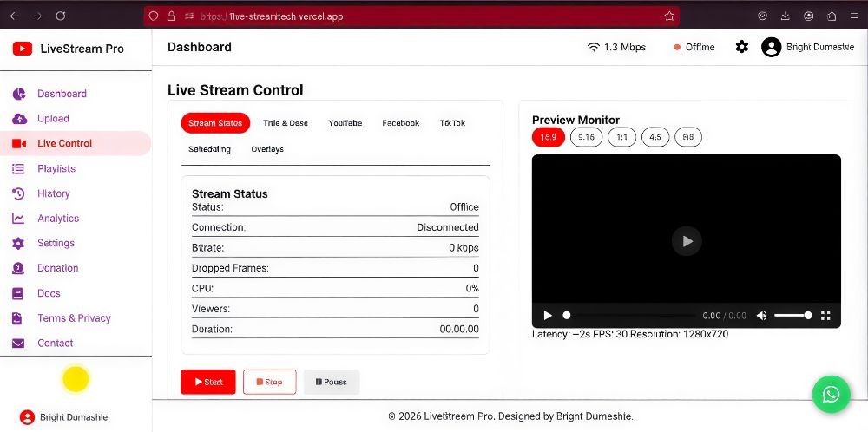
Task: Click the profile avatar icon in header
Action: pyautogui.click(x=771, y=47)
